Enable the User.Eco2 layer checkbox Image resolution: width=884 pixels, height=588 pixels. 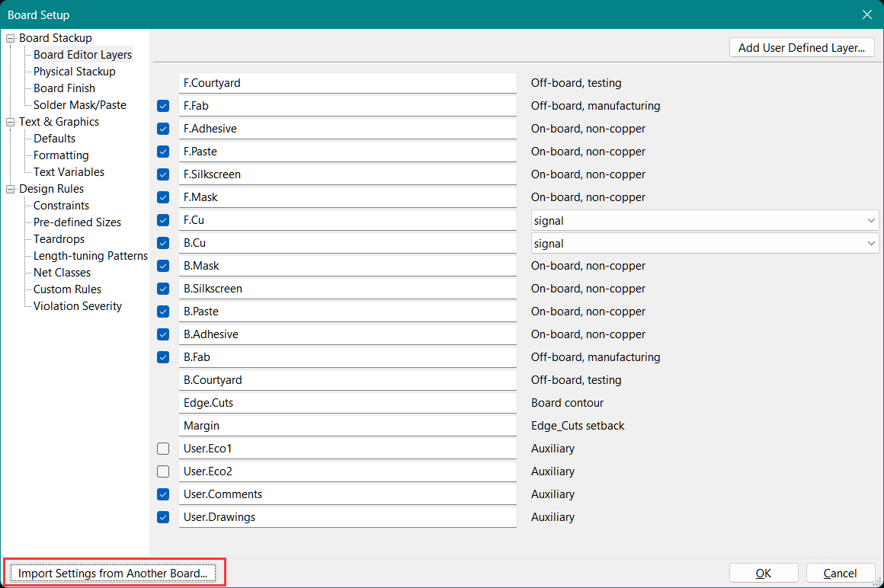163,471
